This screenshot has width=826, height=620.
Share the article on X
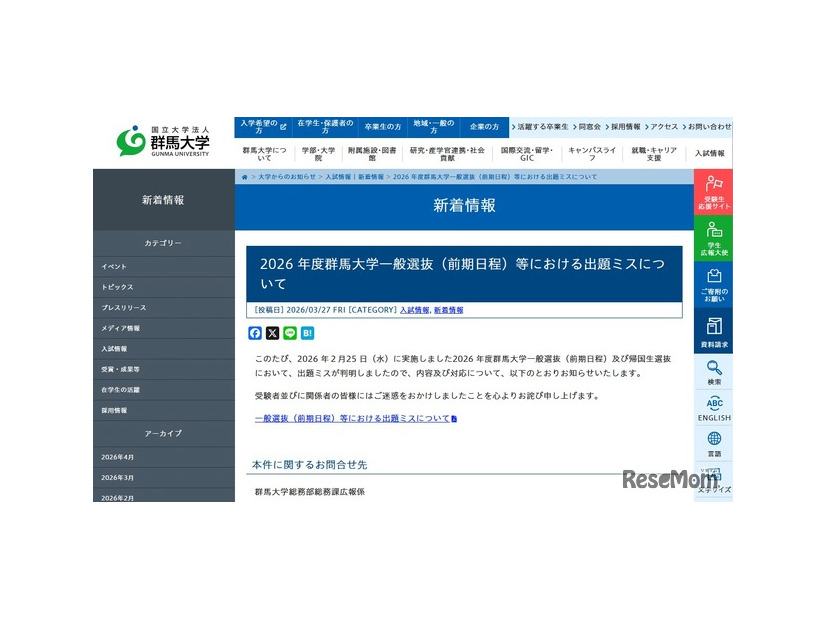(272, 333)
